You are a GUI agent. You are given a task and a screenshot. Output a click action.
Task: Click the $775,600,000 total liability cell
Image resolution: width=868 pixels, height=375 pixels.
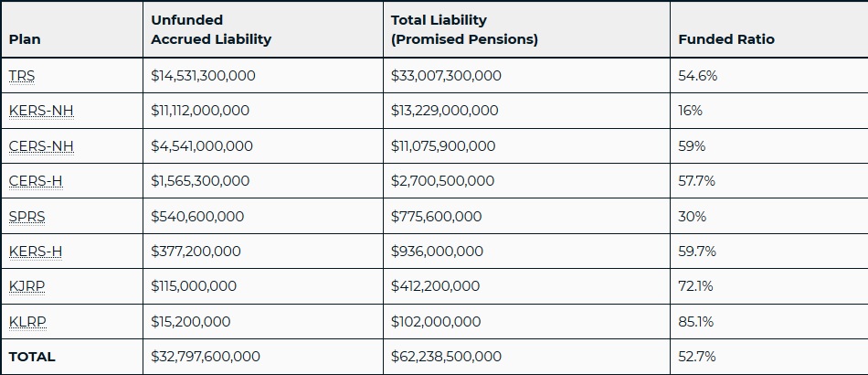[437, 217]
